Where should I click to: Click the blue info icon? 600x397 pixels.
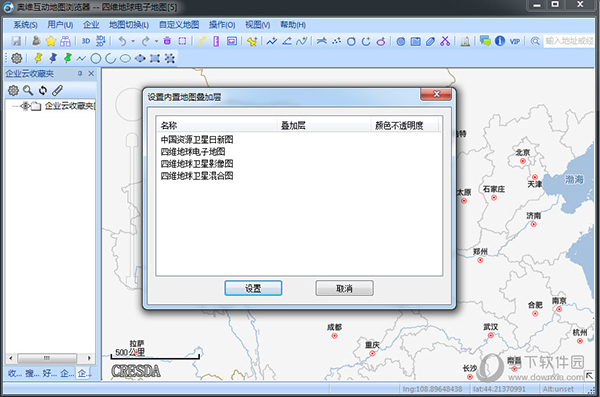[x=500, y=41]
